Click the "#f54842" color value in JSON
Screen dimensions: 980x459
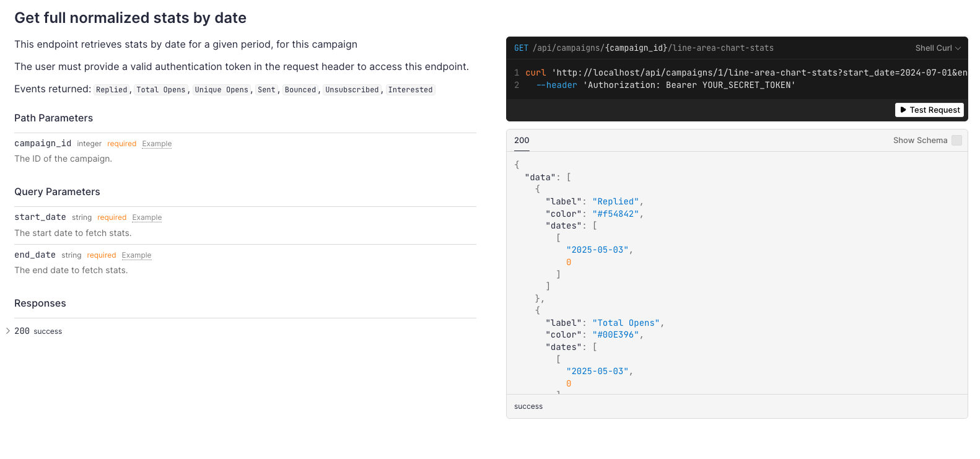(616, 214)
